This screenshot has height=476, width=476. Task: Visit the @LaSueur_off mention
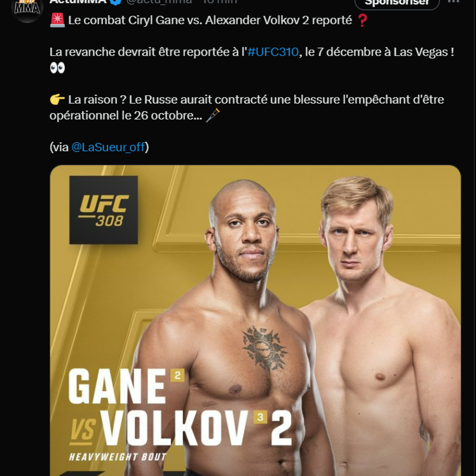[x=108, y=147]
